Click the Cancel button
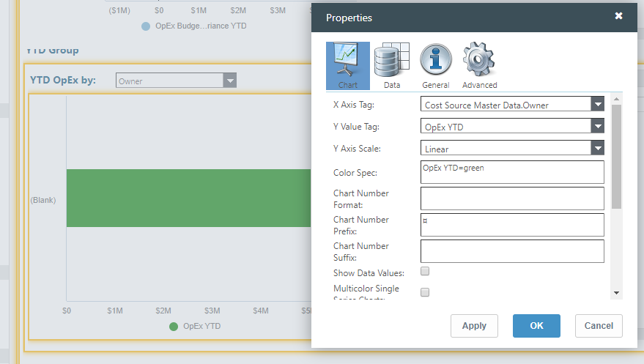This screenshot has width=644, height=364. pyautogui.click(x=599, y=326)
